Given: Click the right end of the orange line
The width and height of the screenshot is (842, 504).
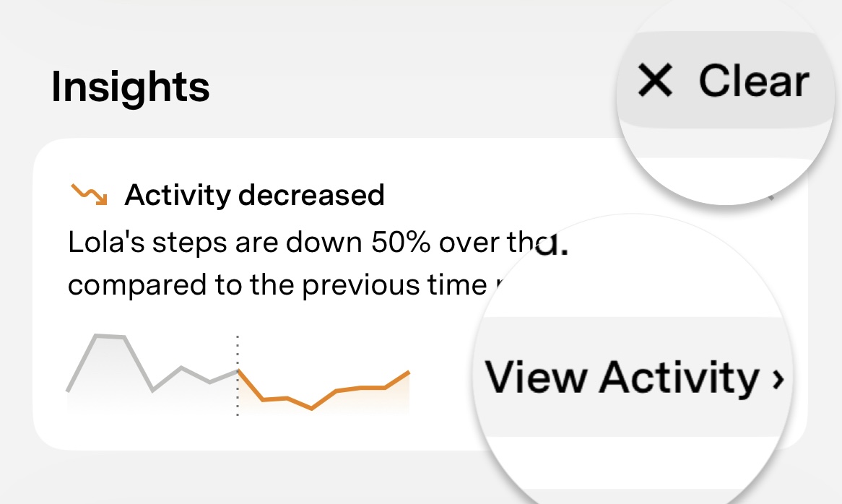Looking at the screenshot, I should pyautogui.click(x=409, y=373).
